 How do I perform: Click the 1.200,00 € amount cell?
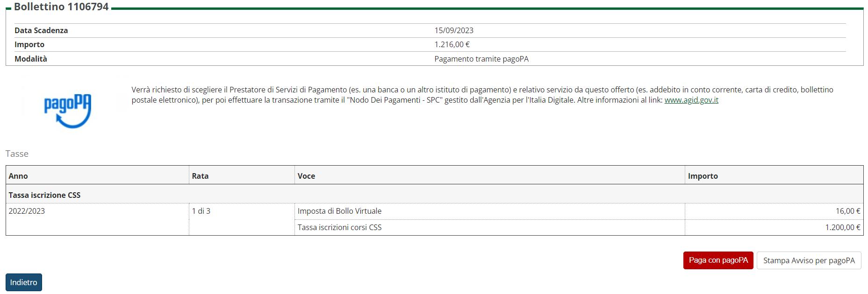click(842, 227)
